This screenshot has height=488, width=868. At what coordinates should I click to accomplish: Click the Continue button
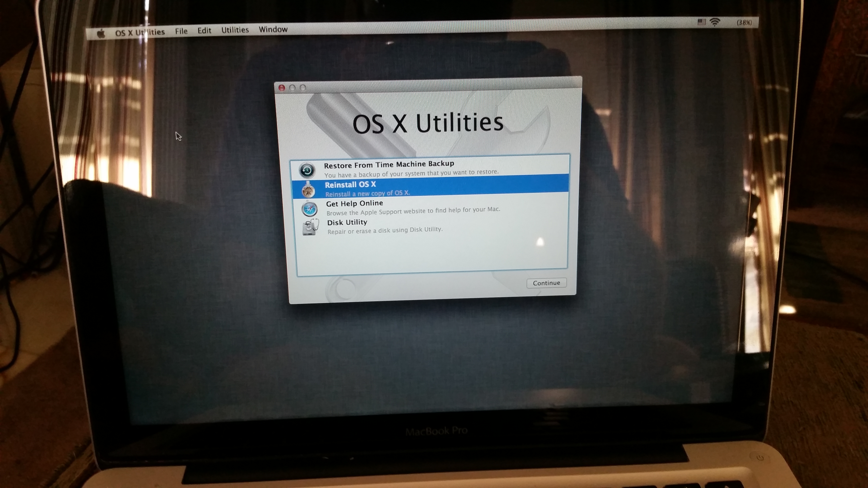point(547,283)
